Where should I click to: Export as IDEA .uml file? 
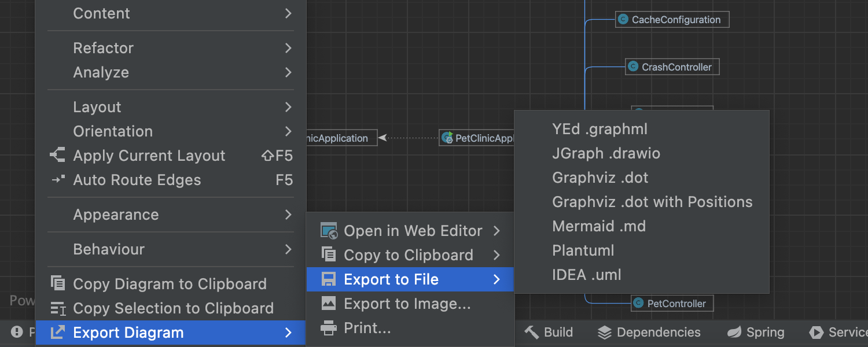tap(586, 275)
